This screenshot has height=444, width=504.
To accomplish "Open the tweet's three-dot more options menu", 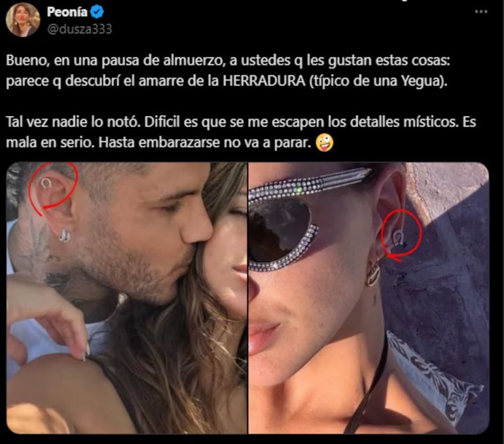I will 481,12.
